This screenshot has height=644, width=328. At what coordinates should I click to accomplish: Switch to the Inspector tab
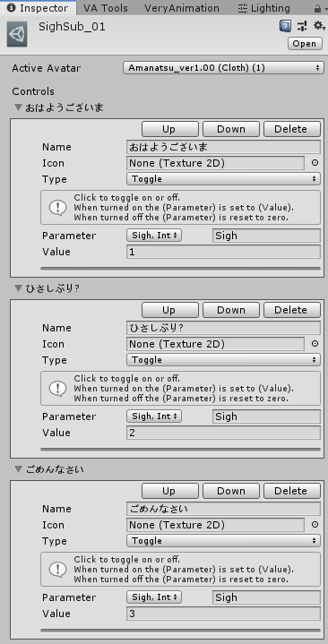coord(38,8)
